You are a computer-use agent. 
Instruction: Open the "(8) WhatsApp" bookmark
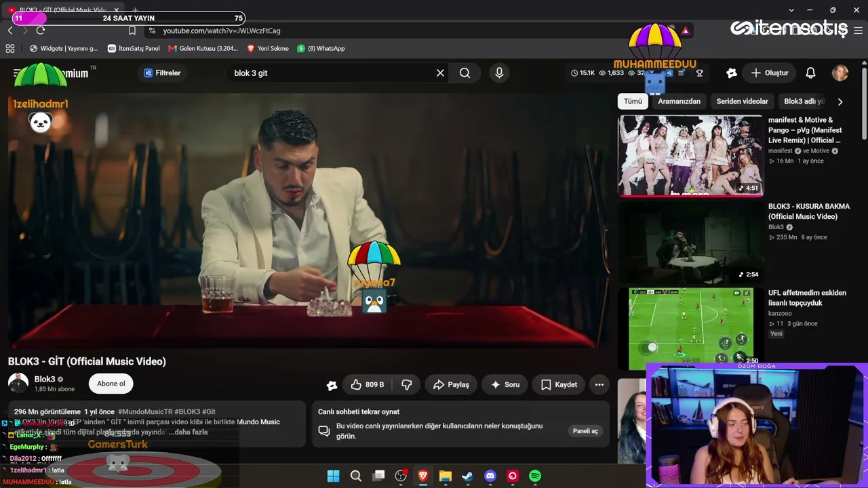pos(321,49)
